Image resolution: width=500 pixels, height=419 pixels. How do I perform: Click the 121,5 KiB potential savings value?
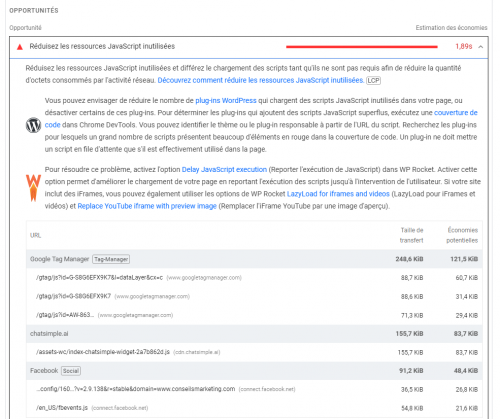tap(464, 259)
